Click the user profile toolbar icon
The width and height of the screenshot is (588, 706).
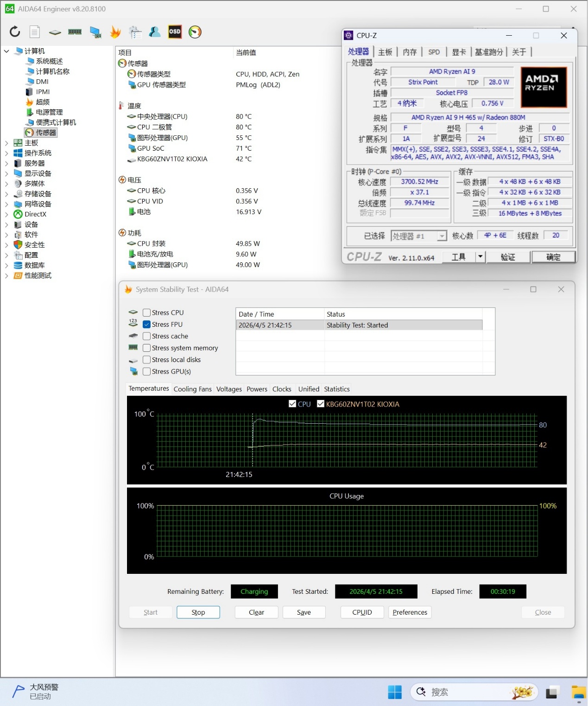point(155,32)
